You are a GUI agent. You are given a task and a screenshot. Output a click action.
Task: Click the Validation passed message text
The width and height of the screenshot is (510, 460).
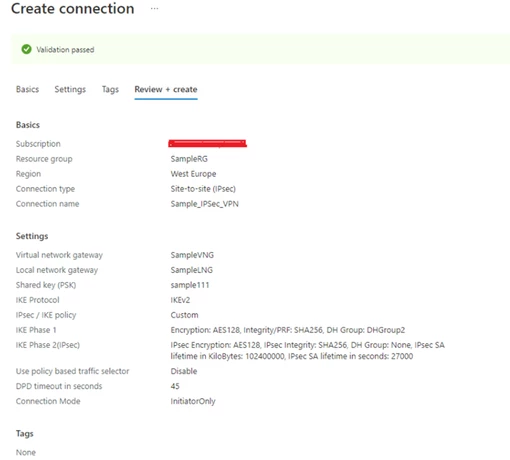tap(65, 50)
